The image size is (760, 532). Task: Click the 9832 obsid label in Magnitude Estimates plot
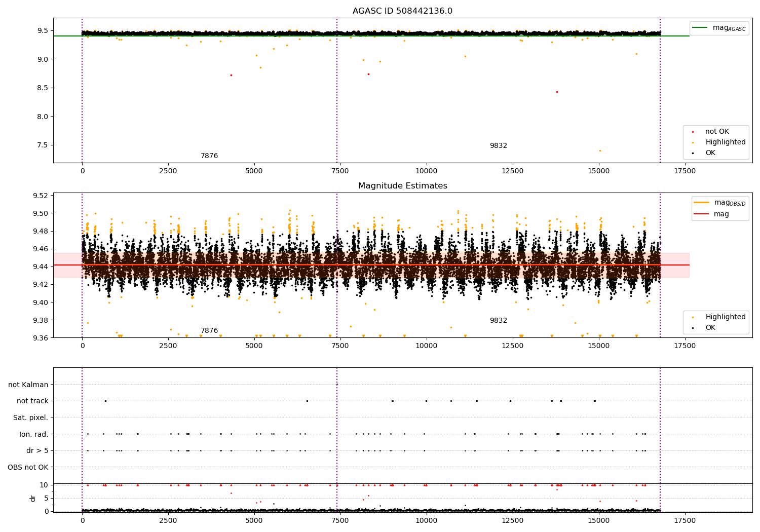pos(498,321)
